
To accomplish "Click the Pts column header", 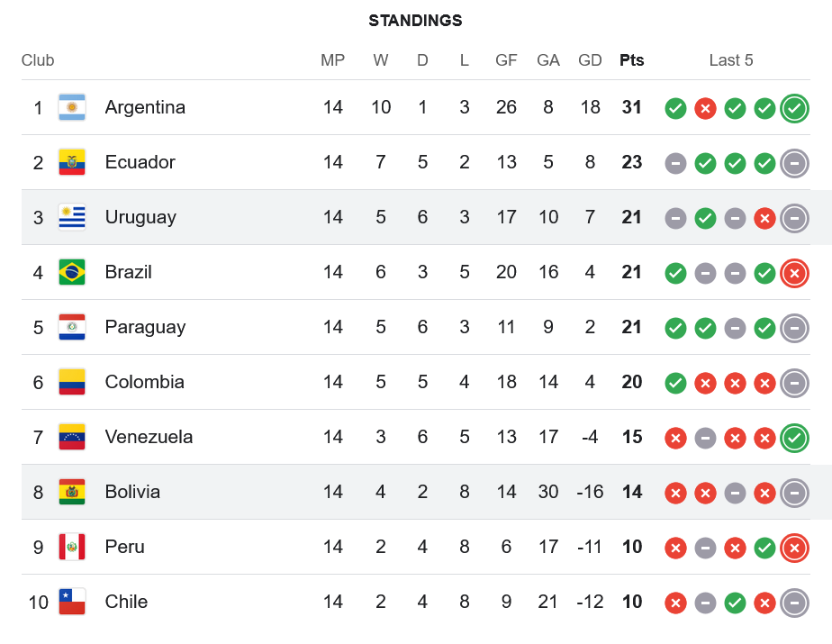I will click(631, 60).
